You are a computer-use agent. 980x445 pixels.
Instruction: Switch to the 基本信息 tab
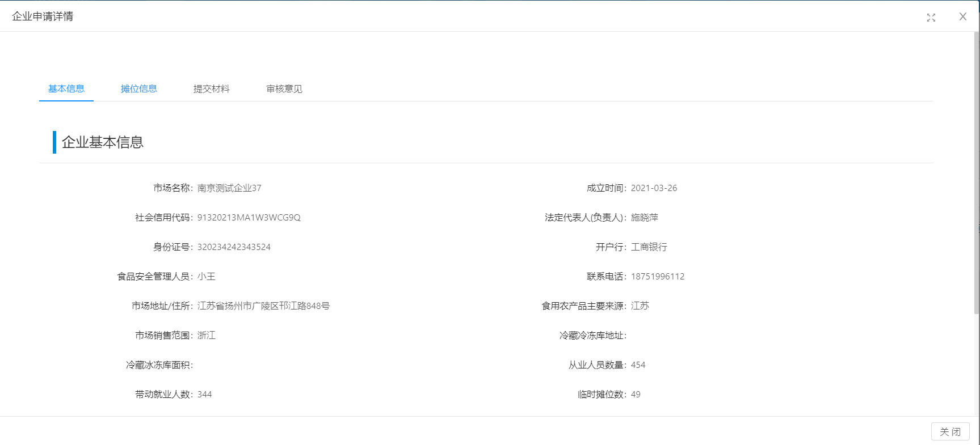[66, 89]
